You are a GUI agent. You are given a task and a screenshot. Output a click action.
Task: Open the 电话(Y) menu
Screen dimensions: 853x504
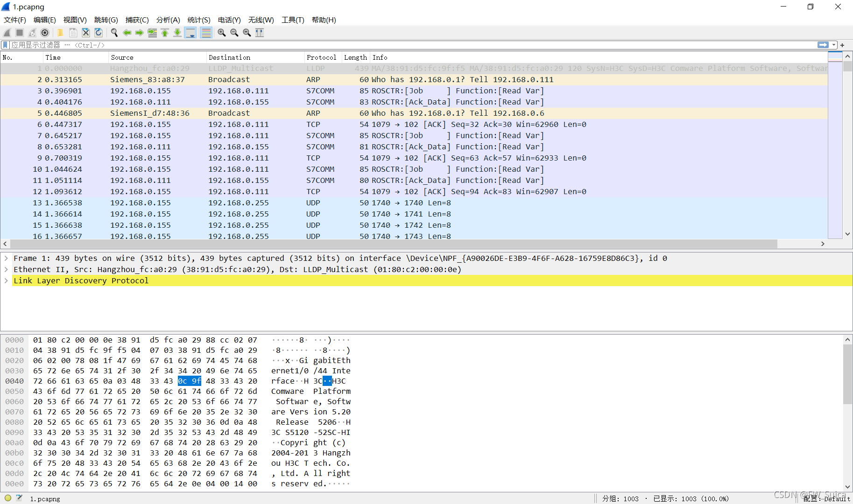(229, 20)
